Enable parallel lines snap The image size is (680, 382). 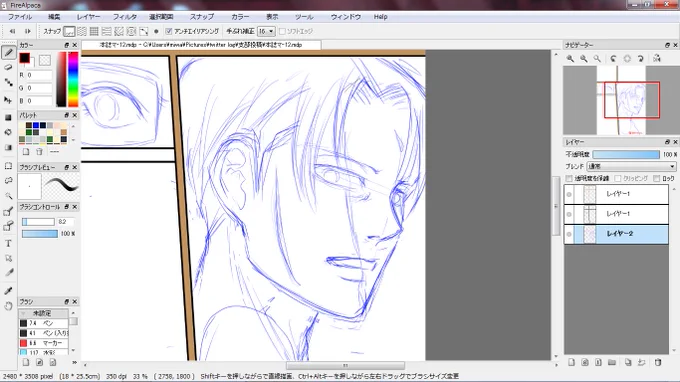click(82, 31)
